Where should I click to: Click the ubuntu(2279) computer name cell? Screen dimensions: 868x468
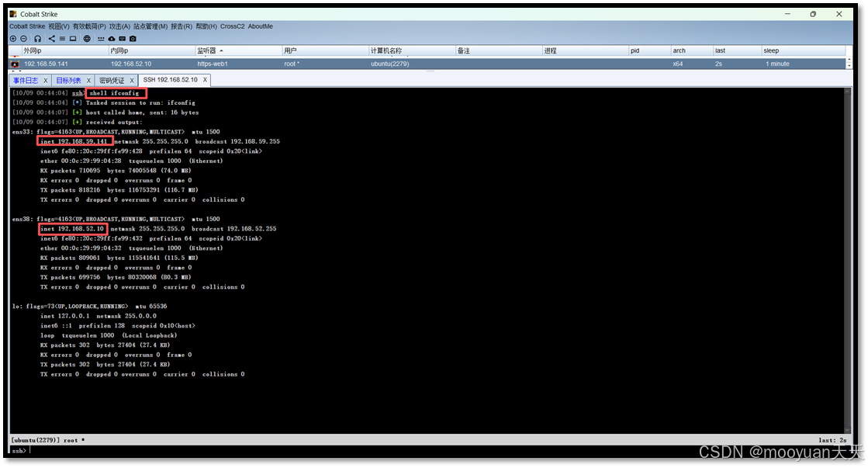389,64
